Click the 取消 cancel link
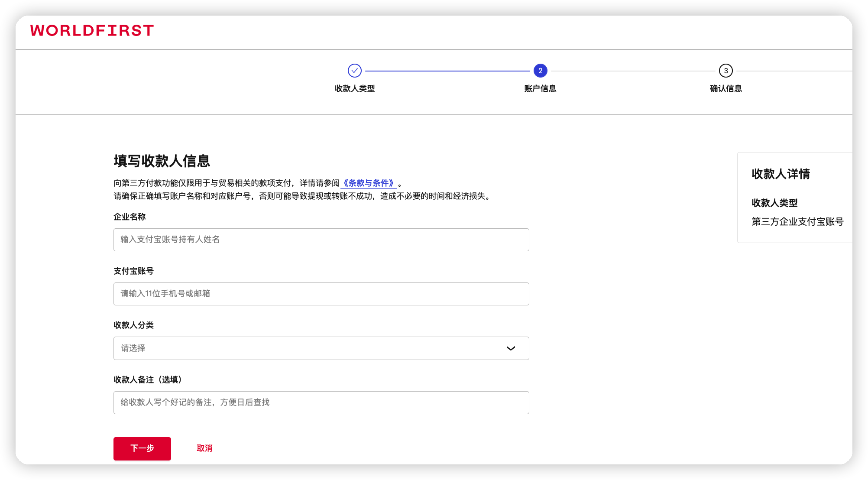This screenshot has height=480, width=868. tap(204, 448)
